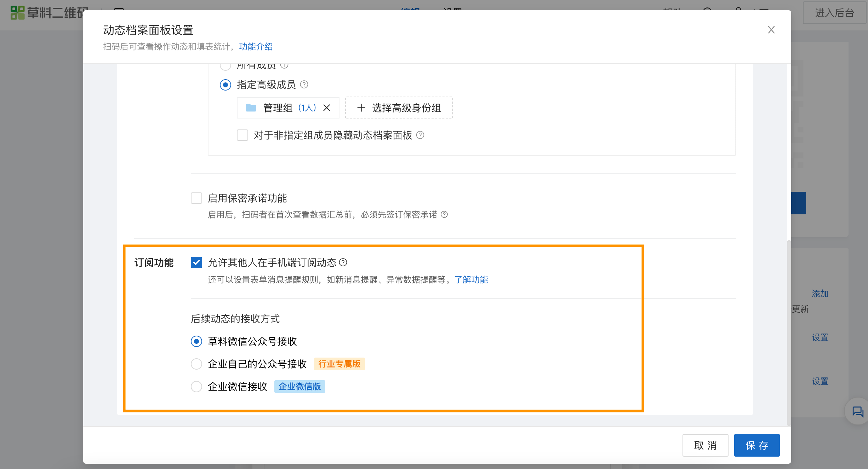Select 企业微信接收 radio
Image resolution: width=868 pixels, height=469 pixels.
pos(196,387)
